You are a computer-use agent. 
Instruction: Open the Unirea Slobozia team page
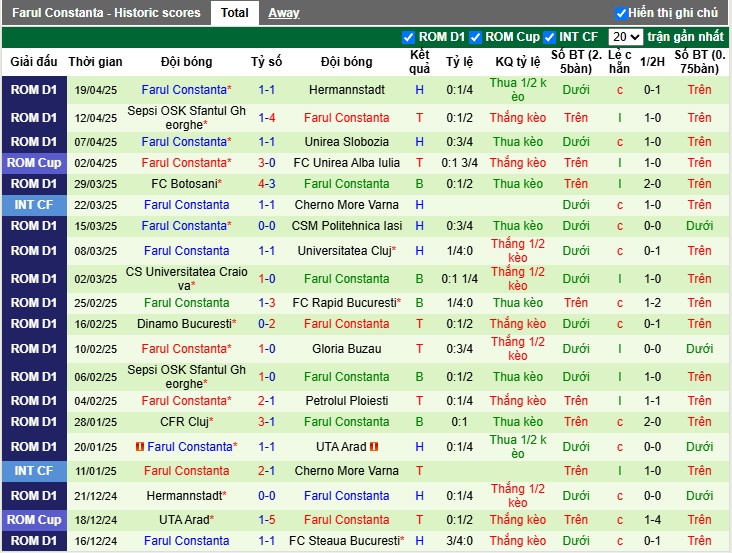347,142
